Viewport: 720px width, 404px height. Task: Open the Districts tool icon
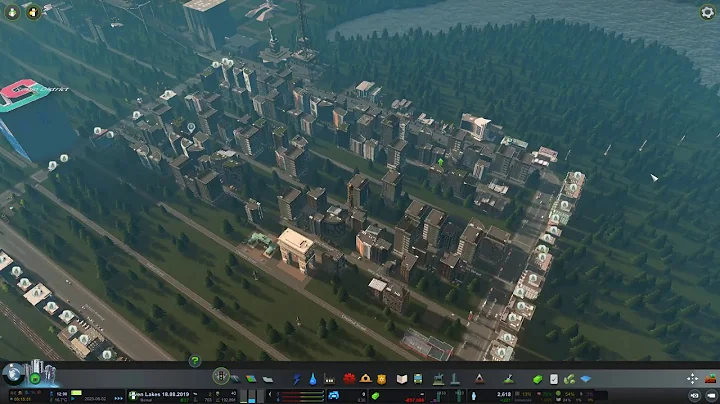268,379
